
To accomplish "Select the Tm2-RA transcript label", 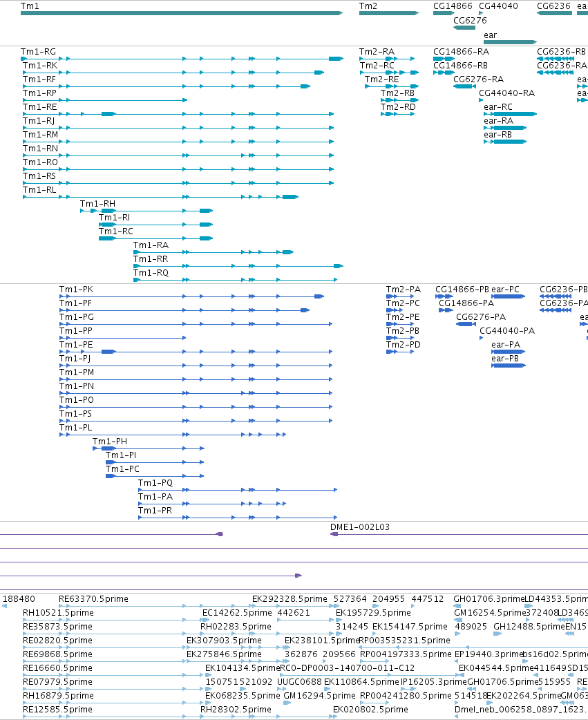I will click(x=377, y=51).
